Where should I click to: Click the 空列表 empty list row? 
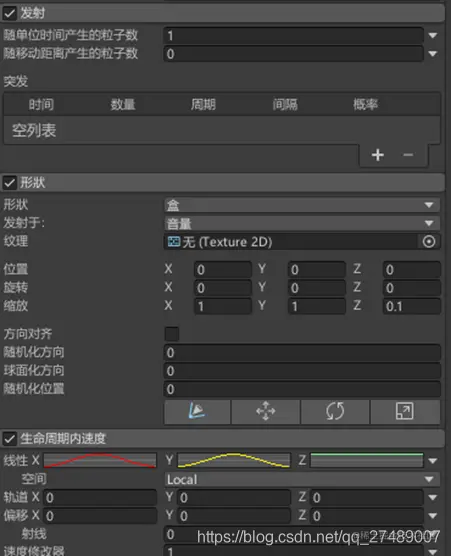pyautogui.click(x=222, y=130)
